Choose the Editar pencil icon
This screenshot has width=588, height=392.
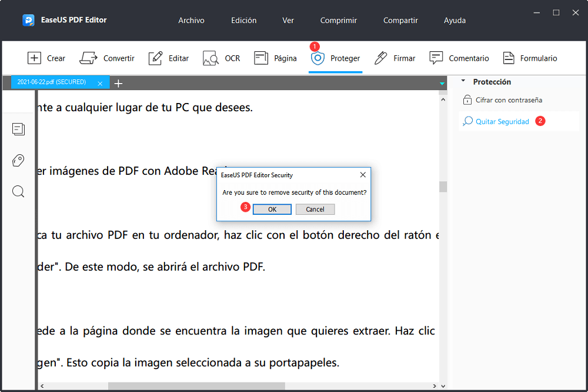(x=156, y=58)
